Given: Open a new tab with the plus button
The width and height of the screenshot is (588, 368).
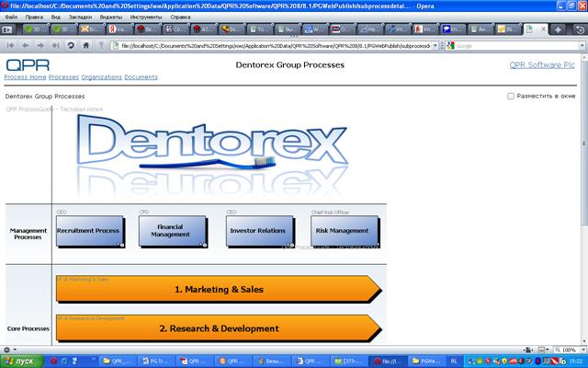Looking at the screenshot, I should (558, 29).
